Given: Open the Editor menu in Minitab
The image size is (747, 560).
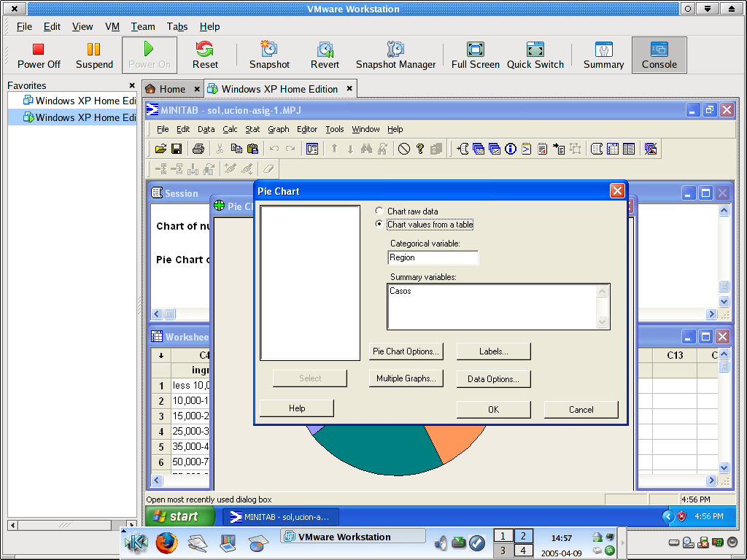Looking at the screenshot, I should (307, 129).
